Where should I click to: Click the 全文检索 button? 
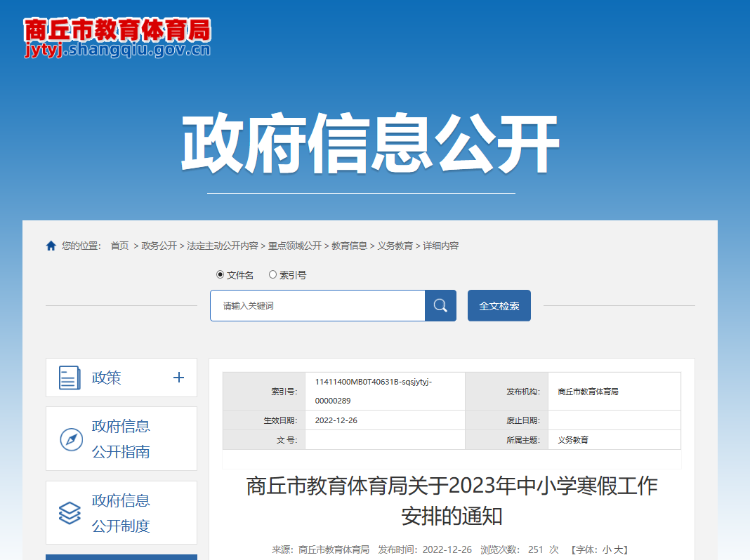pyautogui.click(x=499, y=305)
